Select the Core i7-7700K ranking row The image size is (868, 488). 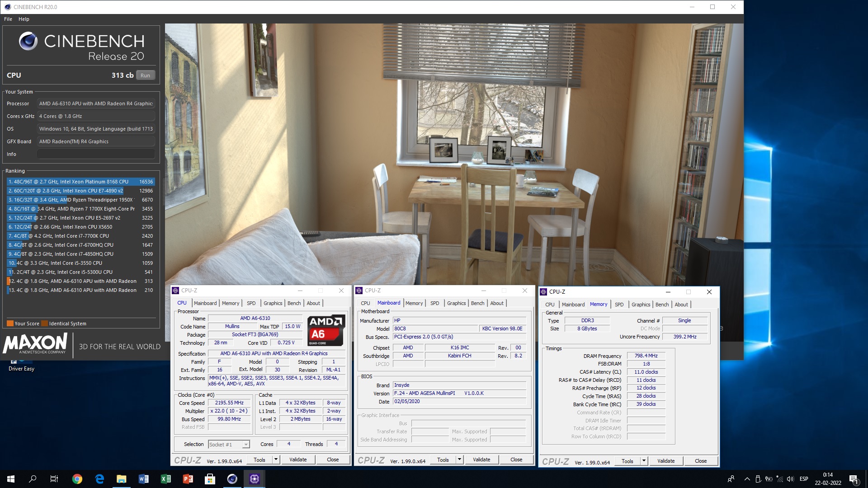coord(80,236)
